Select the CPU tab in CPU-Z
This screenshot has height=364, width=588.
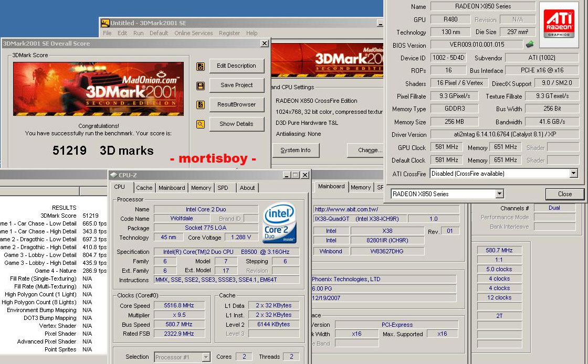pos(119,187)
